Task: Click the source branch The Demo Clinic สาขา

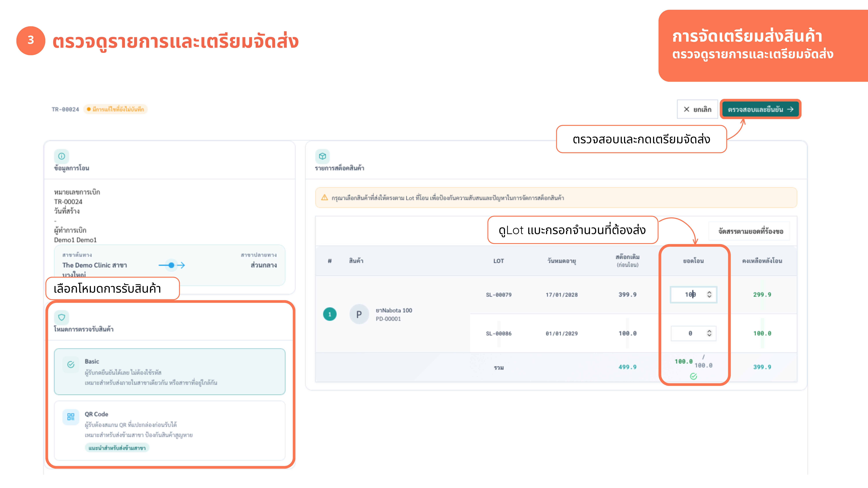Action: [95, 265]
